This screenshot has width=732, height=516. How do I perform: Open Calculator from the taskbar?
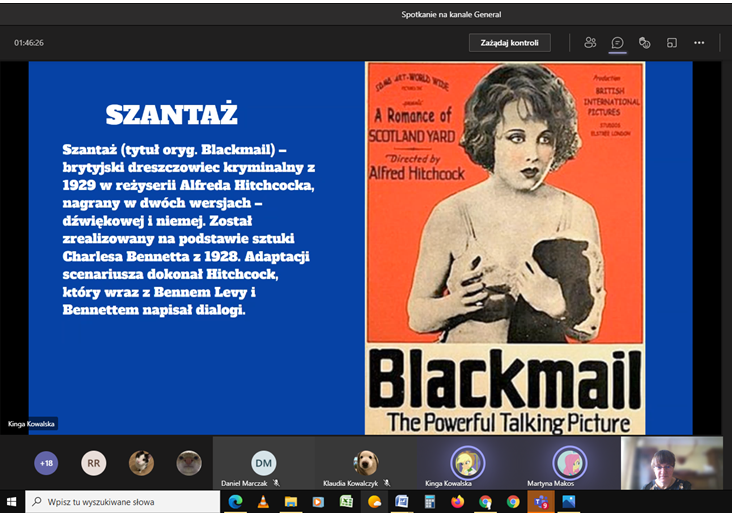click(429, 502)
